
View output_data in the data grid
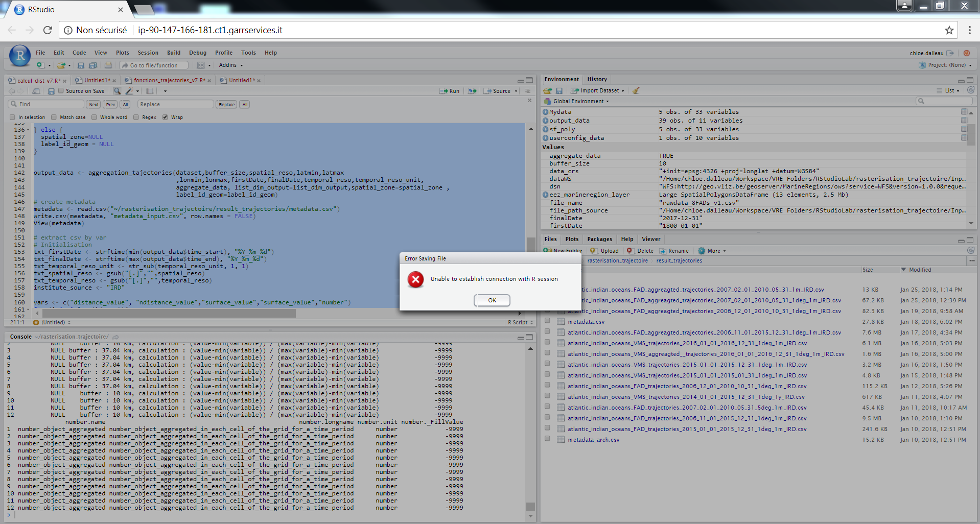(964, 121)
